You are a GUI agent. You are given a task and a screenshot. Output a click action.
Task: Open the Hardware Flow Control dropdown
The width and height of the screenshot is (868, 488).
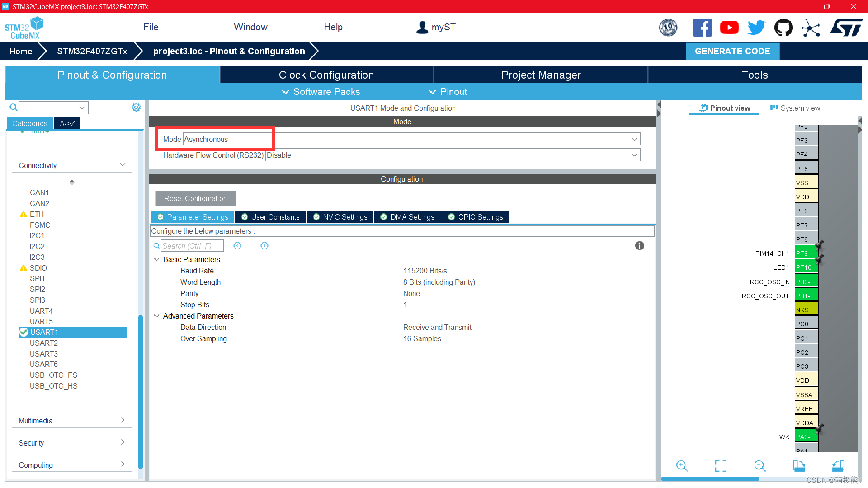click(x=452, y=155)
